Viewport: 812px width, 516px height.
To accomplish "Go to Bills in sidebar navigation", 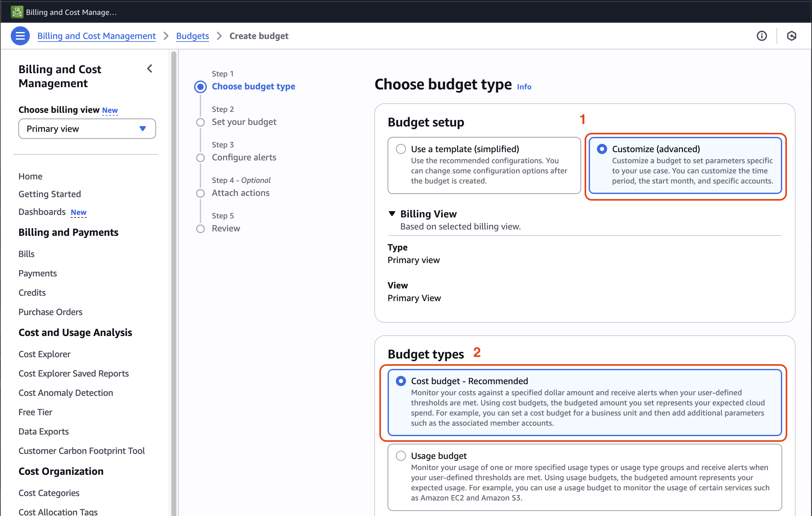I will 26,254.
